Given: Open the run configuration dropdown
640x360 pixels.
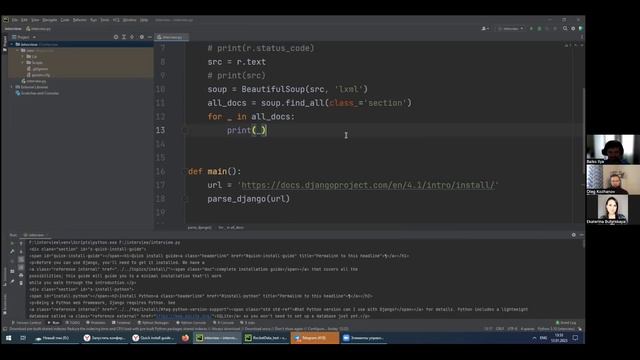Looking at the screenshot, I should tap(510, 29).
